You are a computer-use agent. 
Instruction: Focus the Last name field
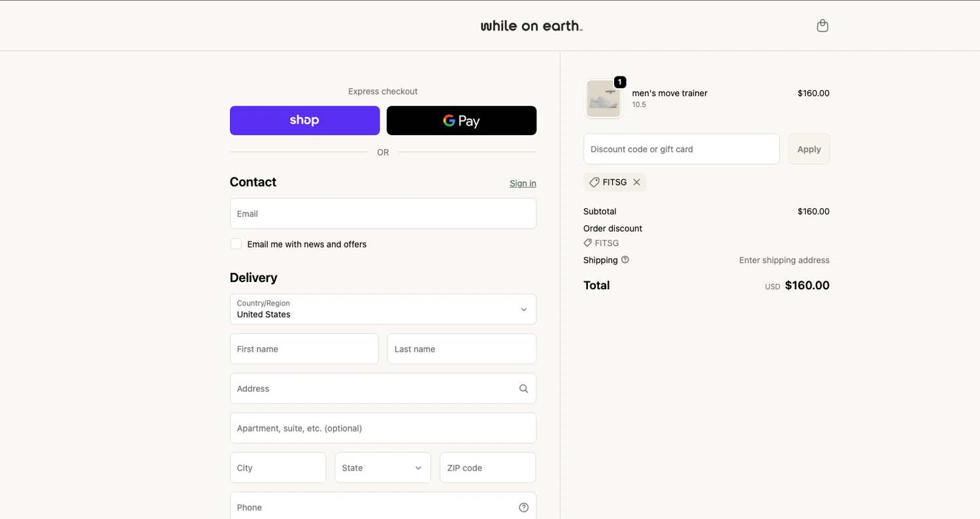[462, 349]
